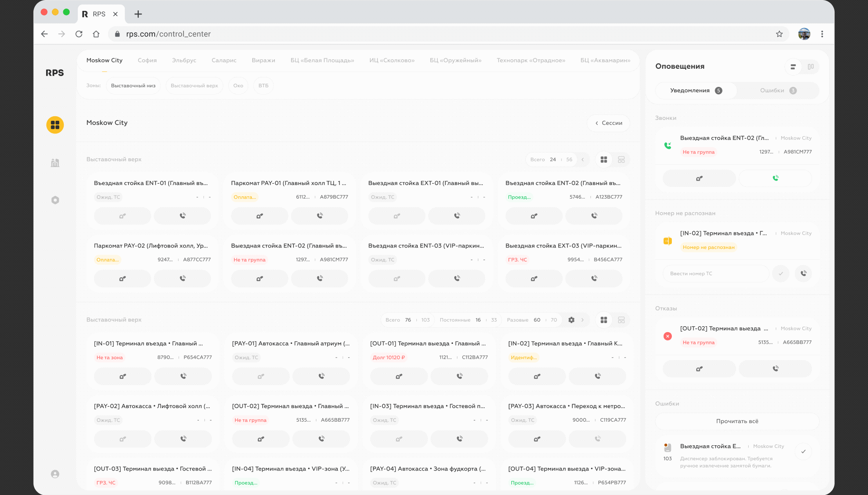Image resolution: width=868 pixels, height=495 pixels.
Task: Open the hexagon settings icon in sidebar
Action: point(55,200)
